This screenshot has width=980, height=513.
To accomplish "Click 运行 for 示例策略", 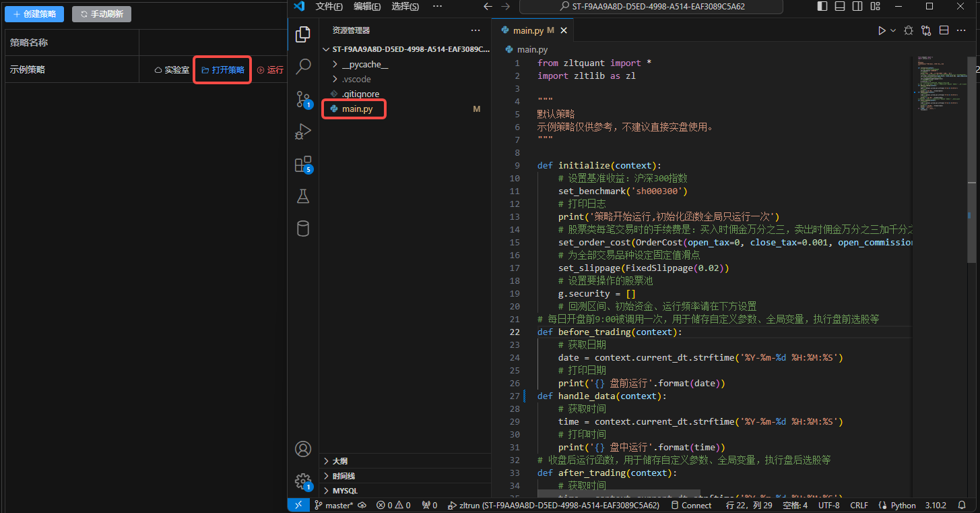I will (x=270, y=69).
